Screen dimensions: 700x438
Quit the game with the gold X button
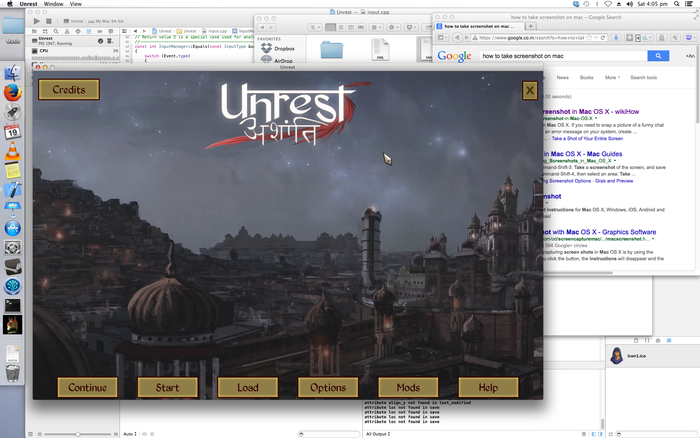click(x=530, y=91)
